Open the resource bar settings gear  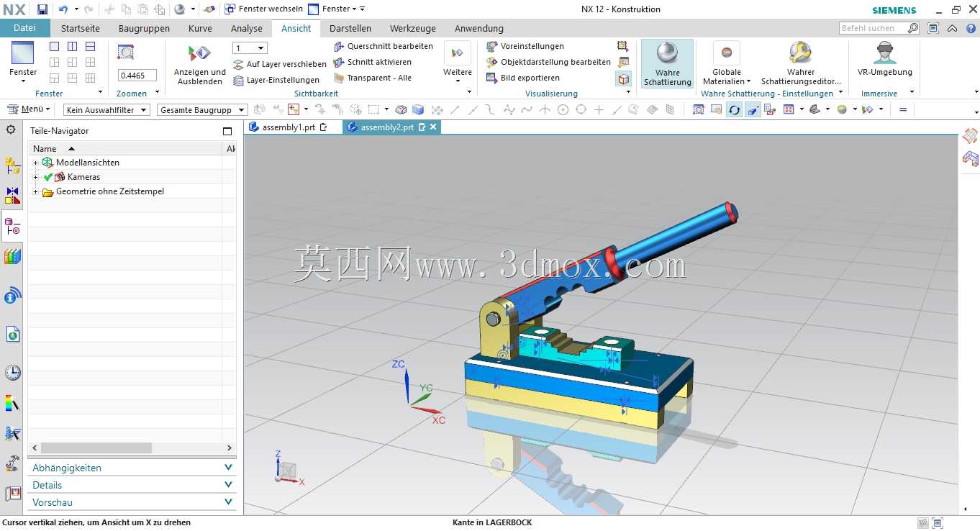[11, 130]
